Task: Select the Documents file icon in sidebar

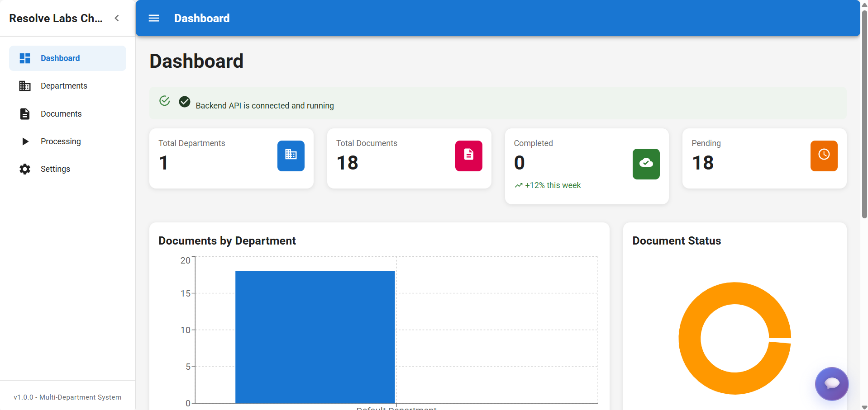Action: click(25, 114)
